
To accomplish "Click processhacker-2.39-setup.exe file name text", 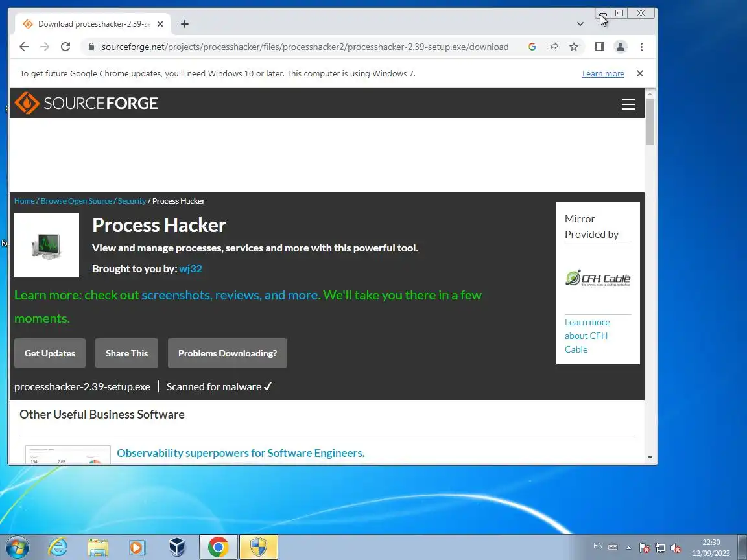I will point(82,387).
